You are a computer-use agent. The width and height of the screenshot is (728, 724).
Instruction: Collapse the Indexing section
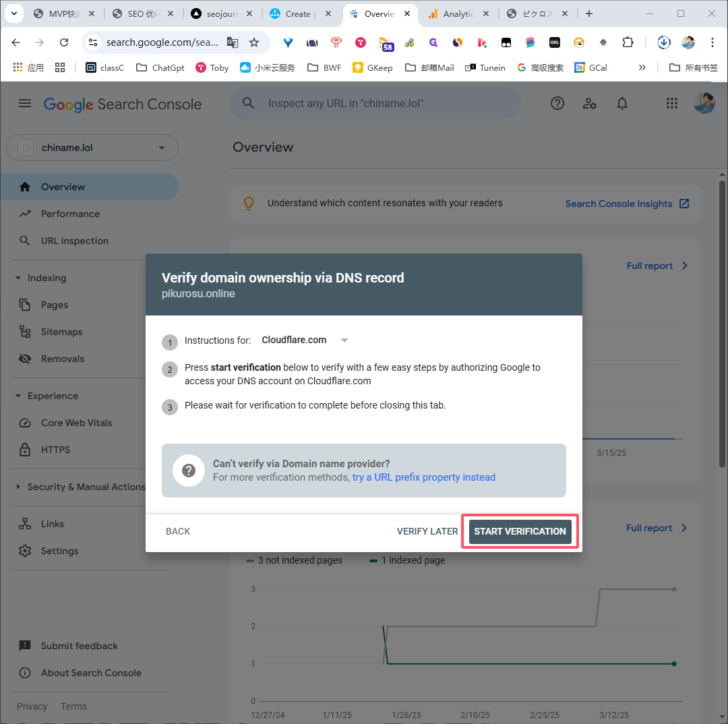click(x=18, y=278)
